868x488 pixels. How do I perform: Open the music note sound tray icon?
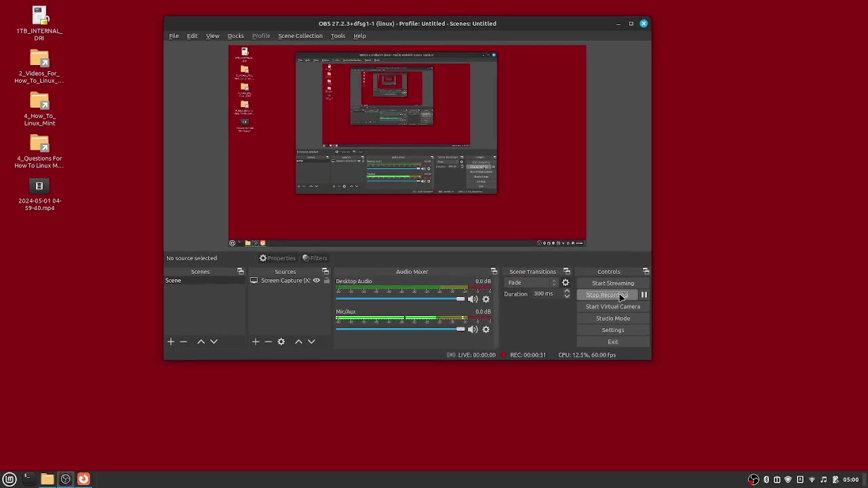pyautogui.click(x=824, y=480)
